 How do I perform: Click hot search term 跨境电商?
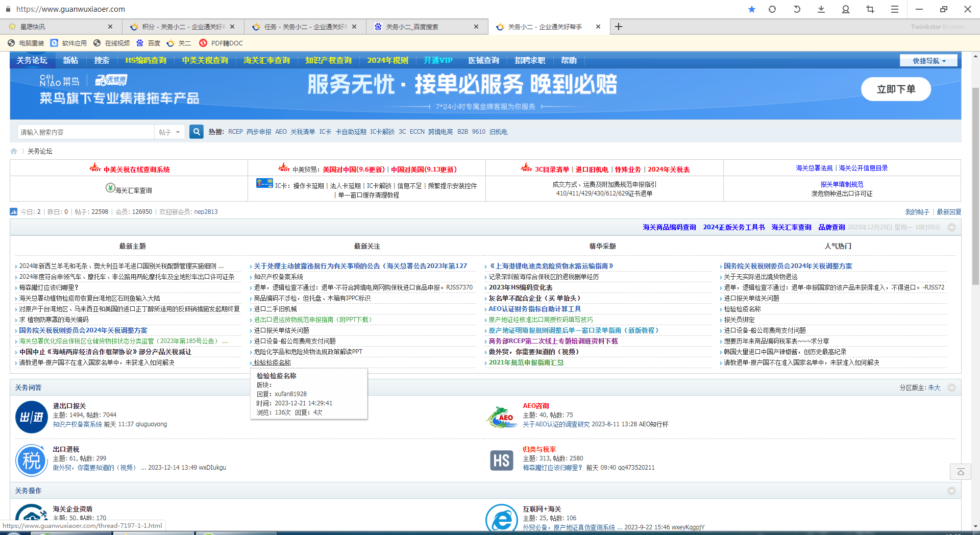440,132
